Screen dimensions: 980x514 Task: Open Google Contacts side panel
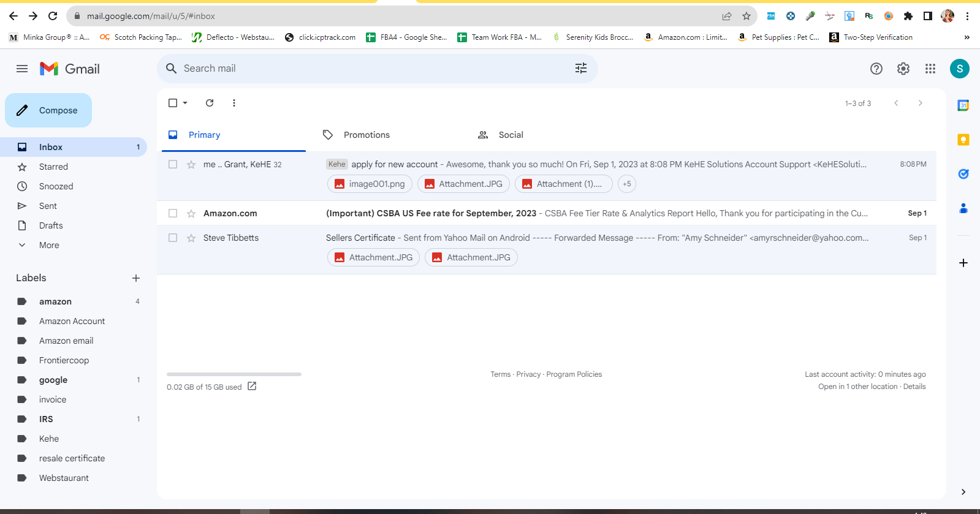pyautogui.click(x=963, y=208)
